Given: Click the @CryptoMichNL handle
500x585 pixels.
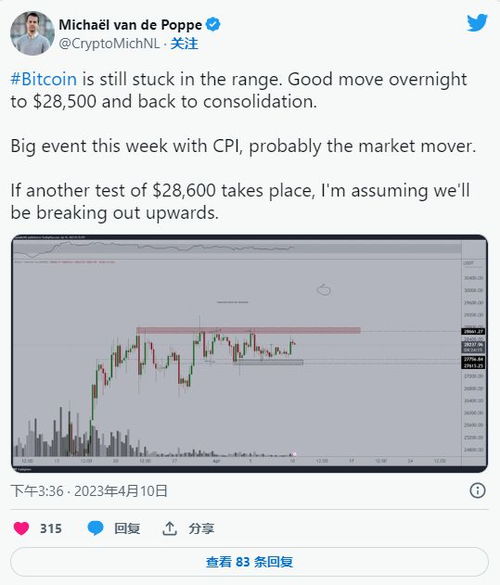Looking at the screenshot, I should point(109,44).
